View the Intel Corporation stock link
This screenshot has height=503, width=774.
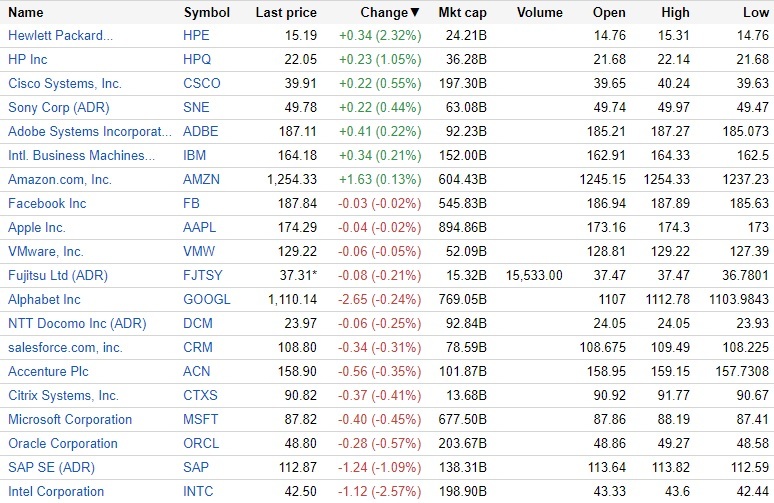[56, 491]
